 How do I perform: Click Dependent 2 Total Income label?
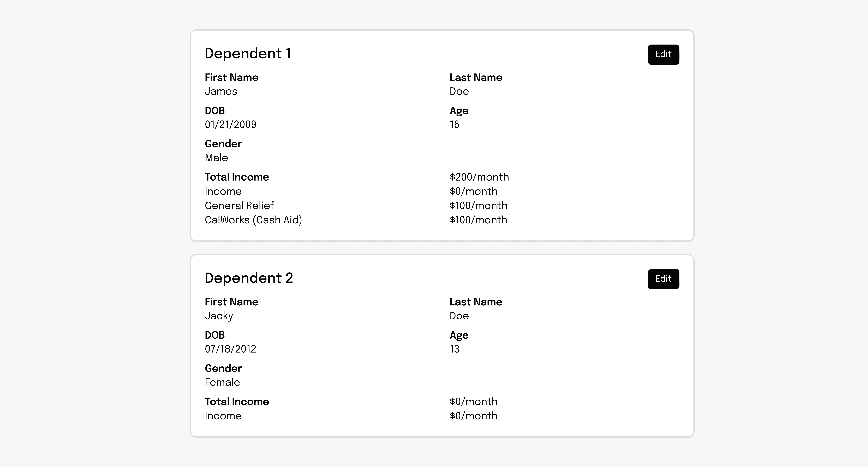click(x=237, y=402)
